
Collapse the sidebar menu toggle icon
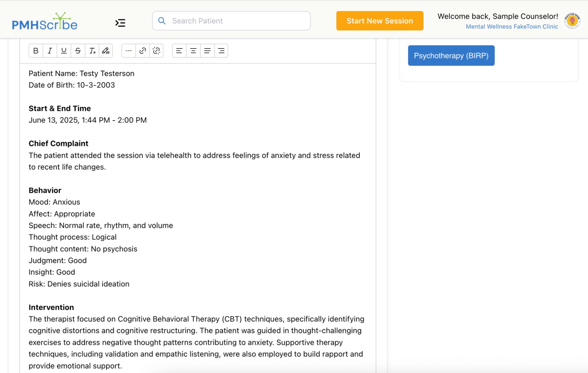tap(120, 23)
